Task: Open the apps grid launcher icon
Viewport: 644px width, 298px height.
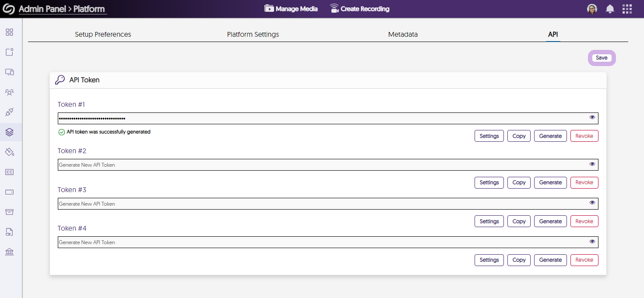Action: click(x=627, y=9)
